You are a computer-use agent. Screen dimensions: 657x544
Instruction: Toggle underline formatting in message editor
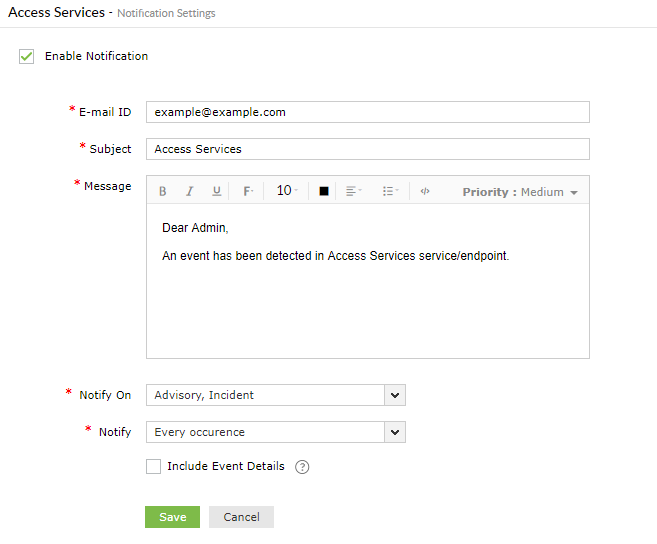click(216, 191)
